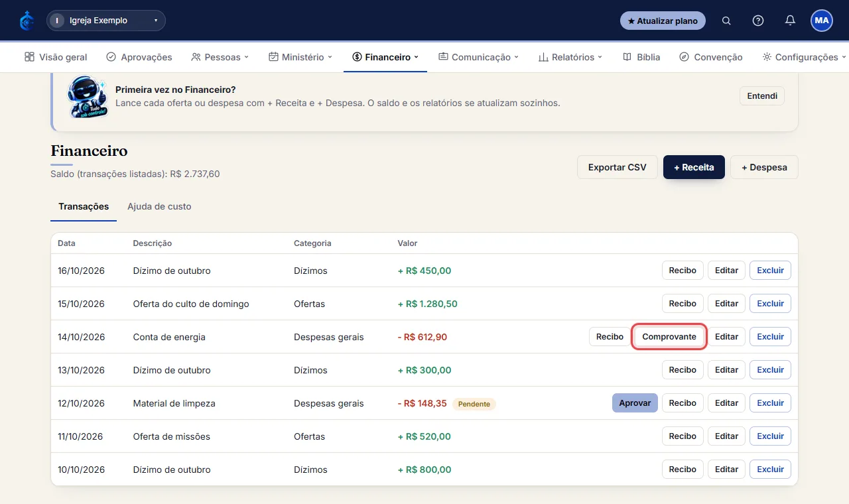849x504 pixels.
Task: Open the Convenção page
Action: click(x=711, y=57)
